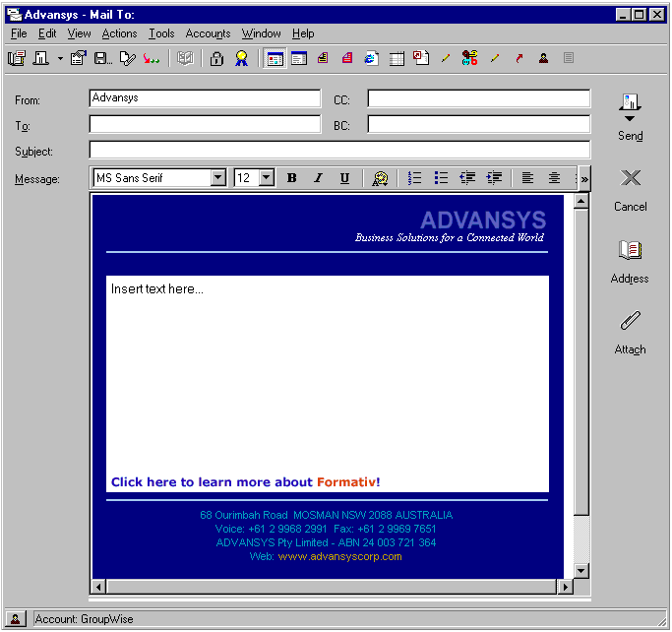Click the message scroll down arrow
The width and height of the screenshot is (672, 632).
(581, 570)
